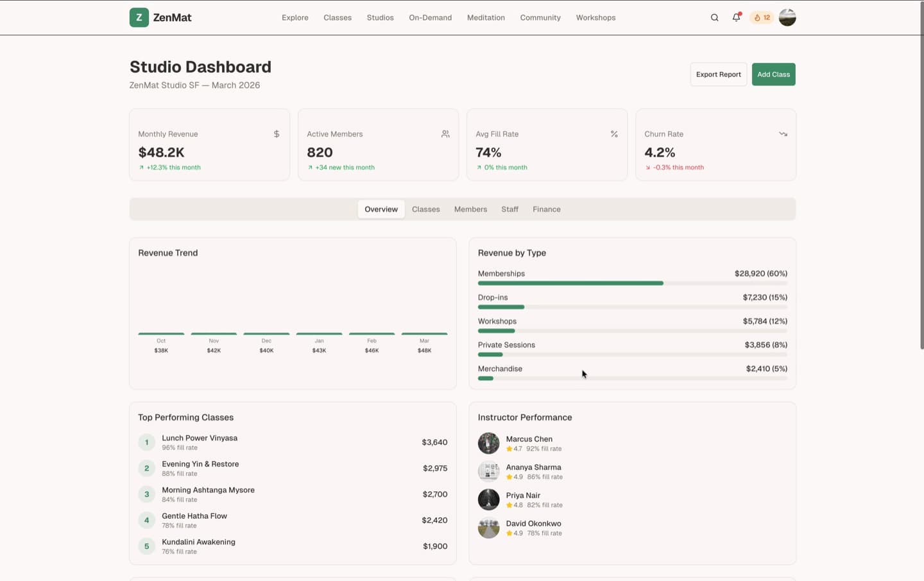Viewport: 924px width, 581px height.
Task: Click the ZenMat logo icon
Action: point(139,17)
